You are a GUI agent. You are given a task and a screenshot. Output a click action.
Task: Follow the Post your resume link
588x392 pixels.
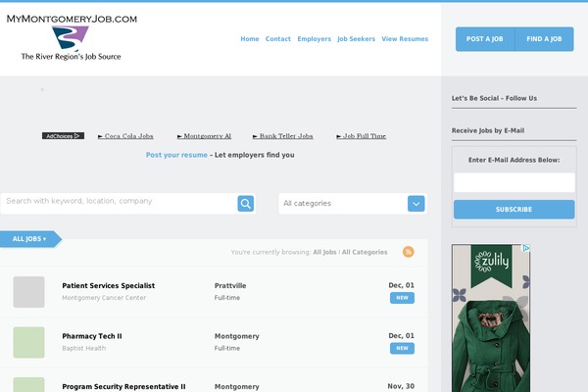tap(176, 155)
